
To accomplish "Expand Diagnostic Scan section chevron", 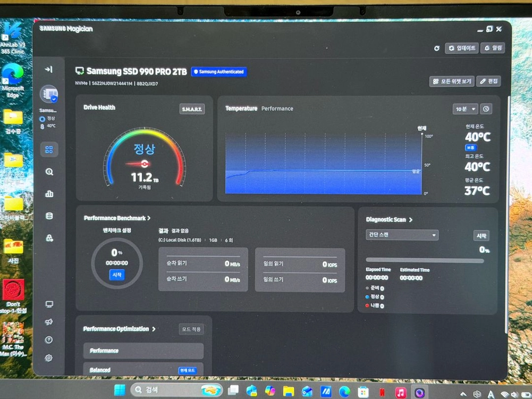I will [411, 220].
